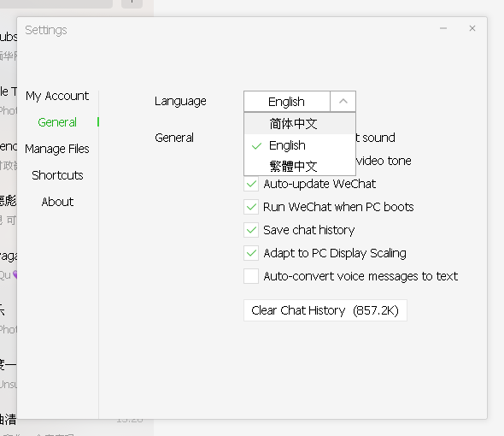Click the Settings title text
This screenshot has height=436, width=504.
(x=46, y=30)
